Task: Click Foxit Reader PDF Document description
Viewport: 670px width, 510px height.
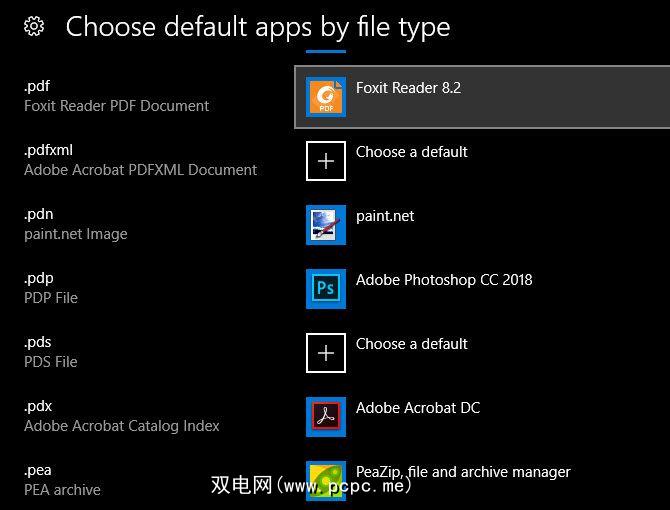Action: (117, 106)
